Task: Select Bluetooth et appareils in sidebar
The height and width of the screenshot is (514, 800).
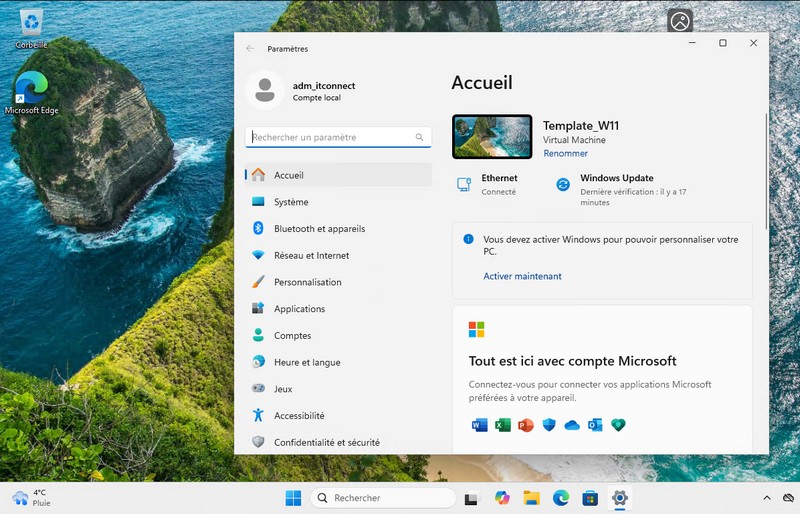Action: point(319,229)
